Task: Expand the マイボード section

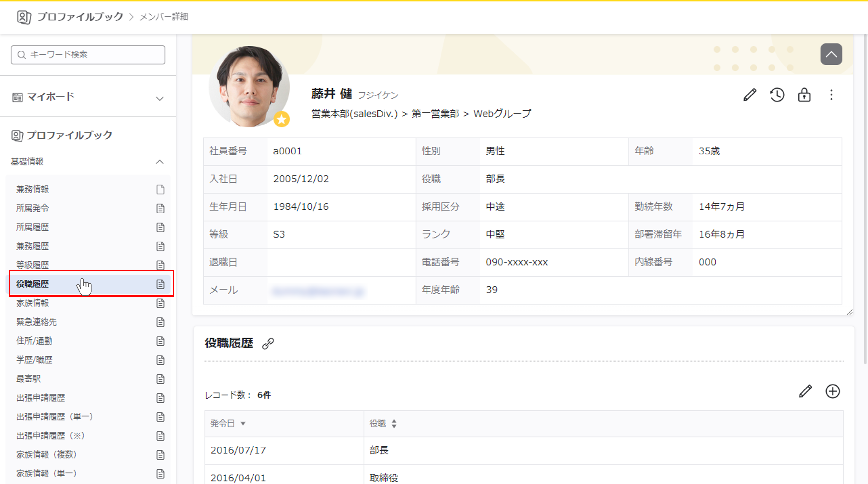Action: coord(159,98)
